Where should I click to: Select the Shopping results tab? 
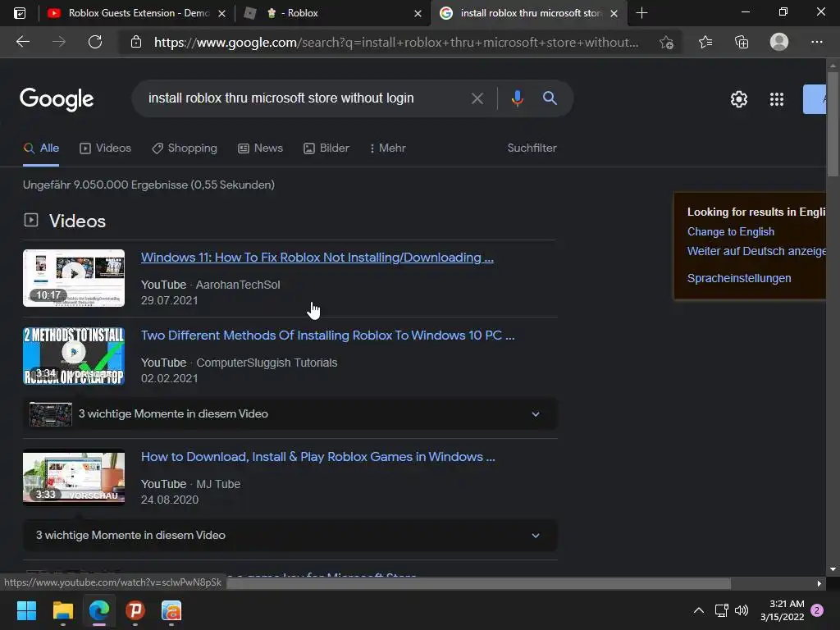pyautogui.click(x=185, y=148)
